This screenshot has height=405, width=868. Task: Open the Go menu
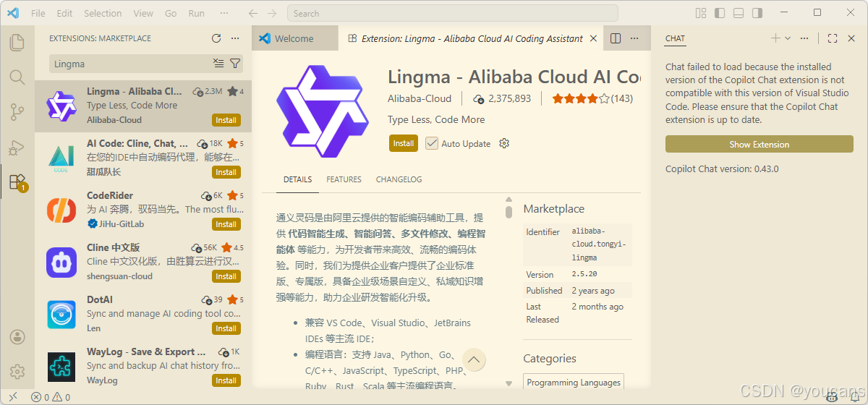tap(171, 13)
